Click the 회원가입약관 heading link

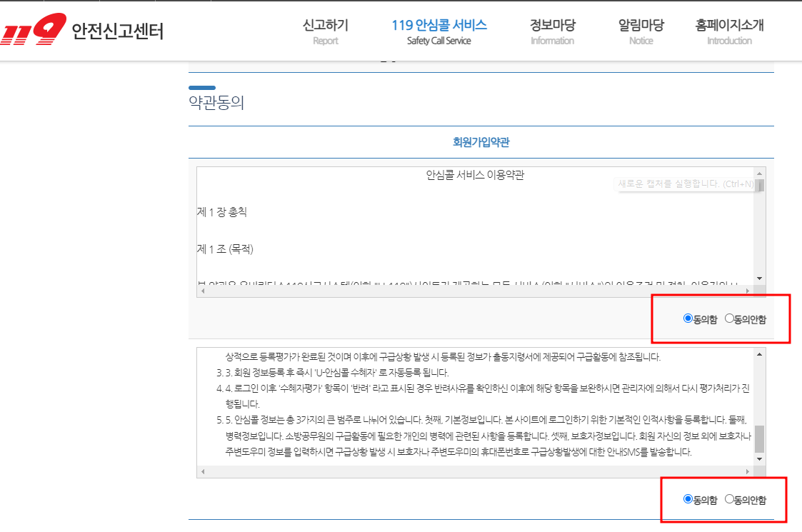point(481,141)
